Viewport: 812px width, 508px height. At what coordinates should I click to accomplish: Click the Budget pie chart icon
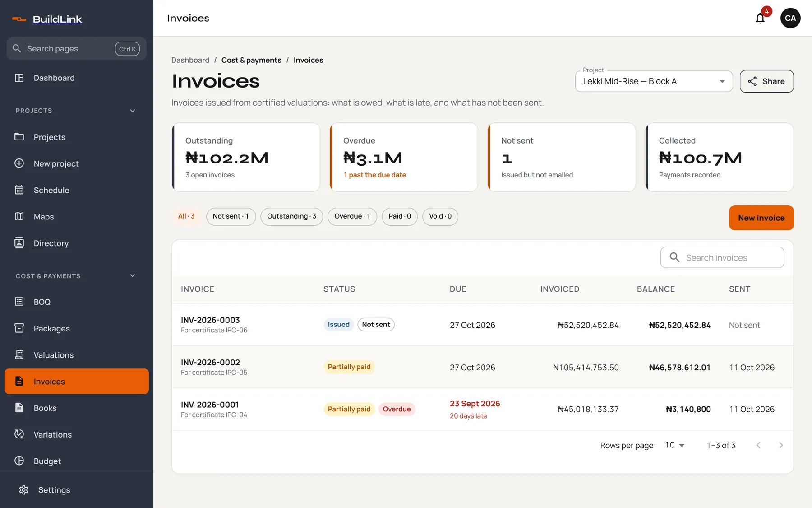point(19,461)
